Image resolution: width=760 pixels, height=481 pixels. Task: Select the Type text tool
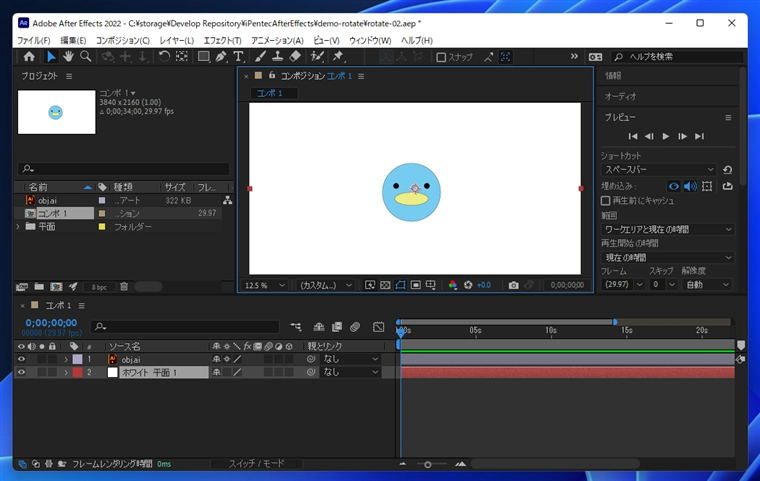[238, 57]
